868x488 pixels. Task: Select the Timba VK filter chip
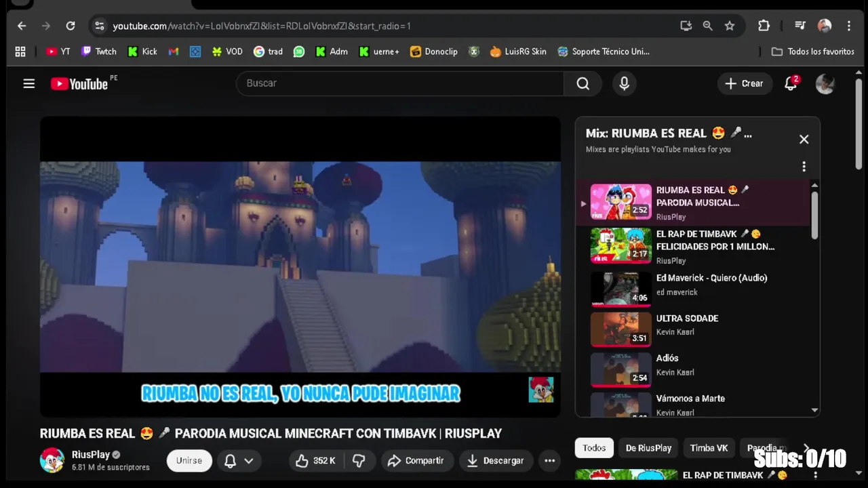tap(709, 448)
